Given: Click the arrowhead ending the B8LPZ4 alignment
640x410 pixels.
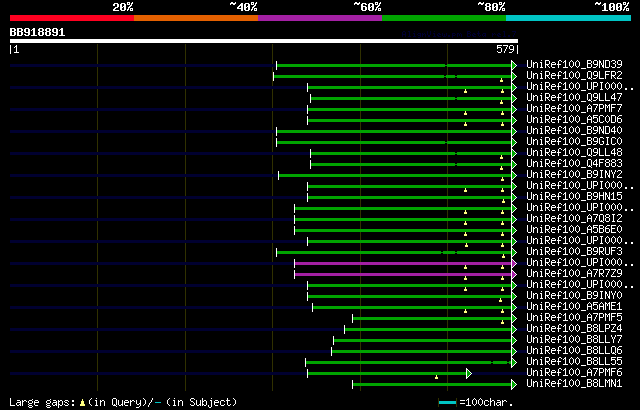Looking at the screenshot, I should pyautogui.click(x=514, y=330).
